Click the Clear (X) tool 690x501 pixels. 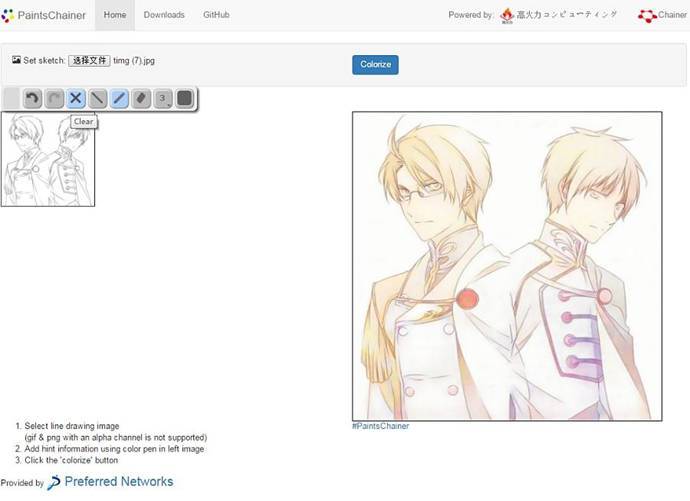pos(76,98)
